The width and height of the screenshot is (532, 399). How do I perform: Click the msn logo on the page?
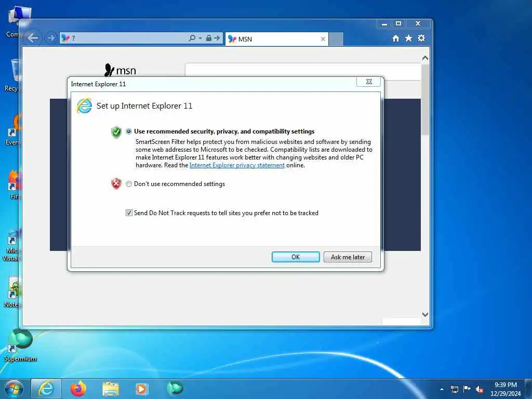coord(120,70)
